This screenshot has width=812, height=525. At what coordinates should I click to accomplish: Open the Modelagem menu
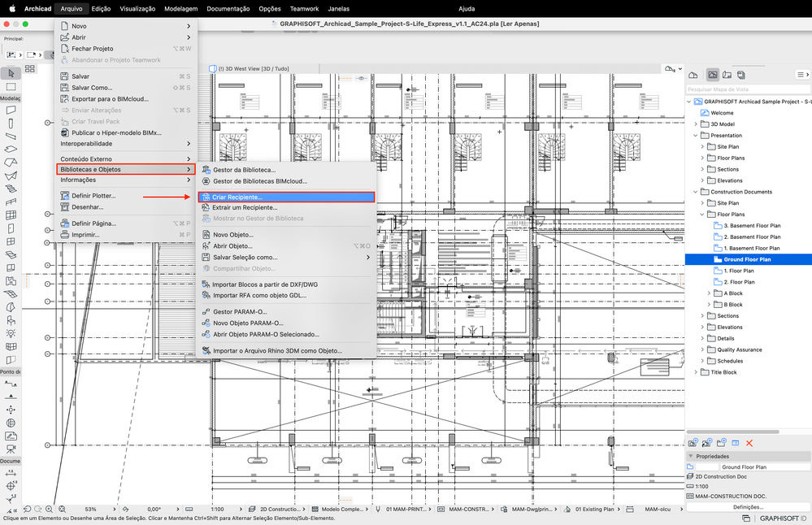tap(180, 9)
